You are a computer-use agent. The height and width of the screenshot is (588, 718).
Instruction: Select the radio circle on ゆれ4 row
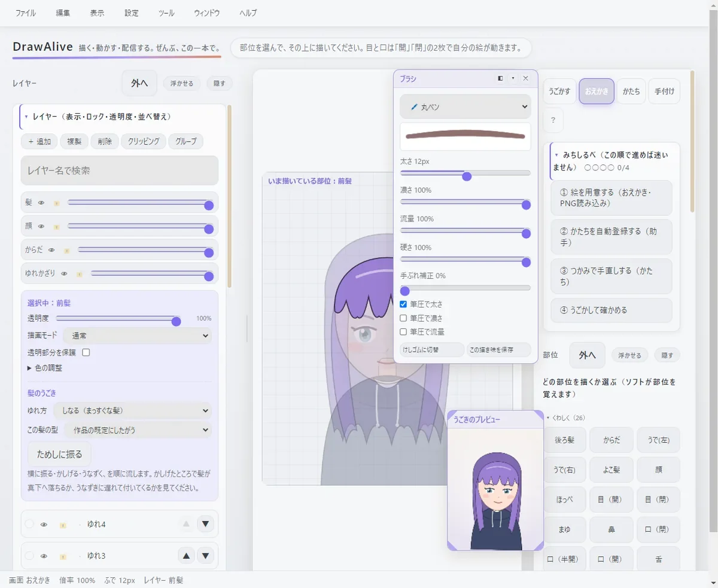[x=29, y=525]
